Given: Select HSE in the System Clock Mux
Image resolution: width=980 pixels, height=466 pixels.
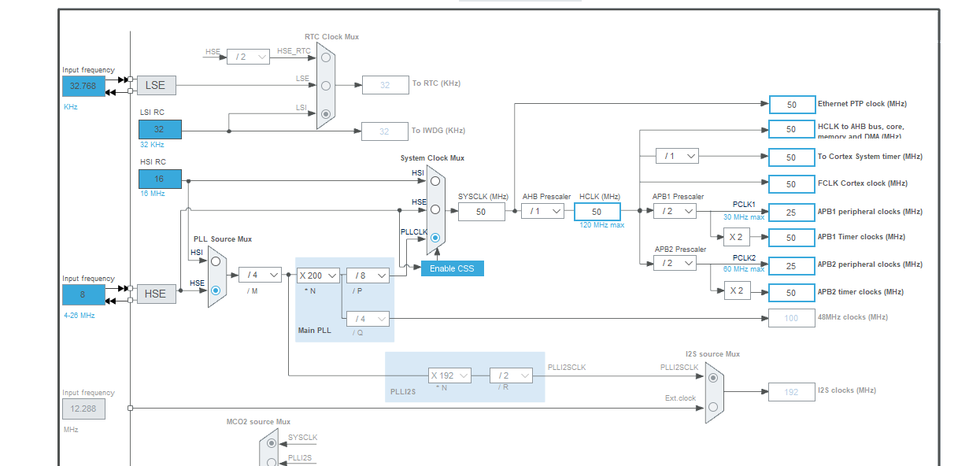Looking at the screenshot, I should pos(434,209).
